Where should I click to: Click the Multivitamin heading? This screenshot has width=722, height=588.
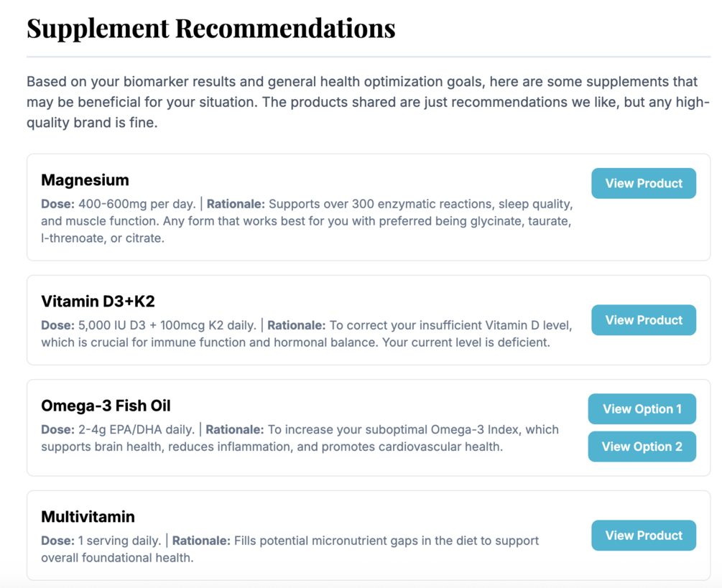[88, 517]
